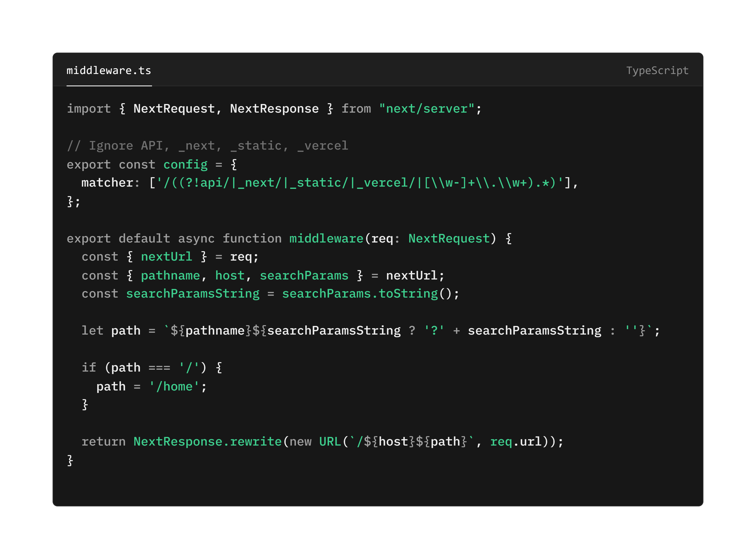756x559 pixels.
Task: Select the NextResponse.rewrite call
Action: [207, 441]
